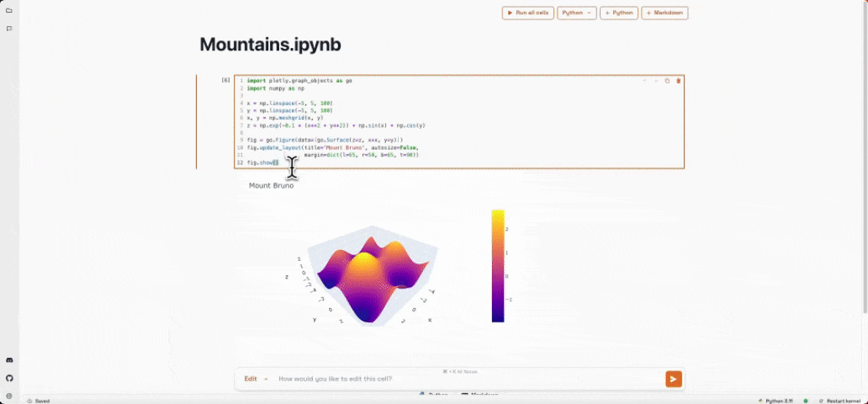Click the plot's vertical color scale bar
868x404 pixels.
point(498,266)
